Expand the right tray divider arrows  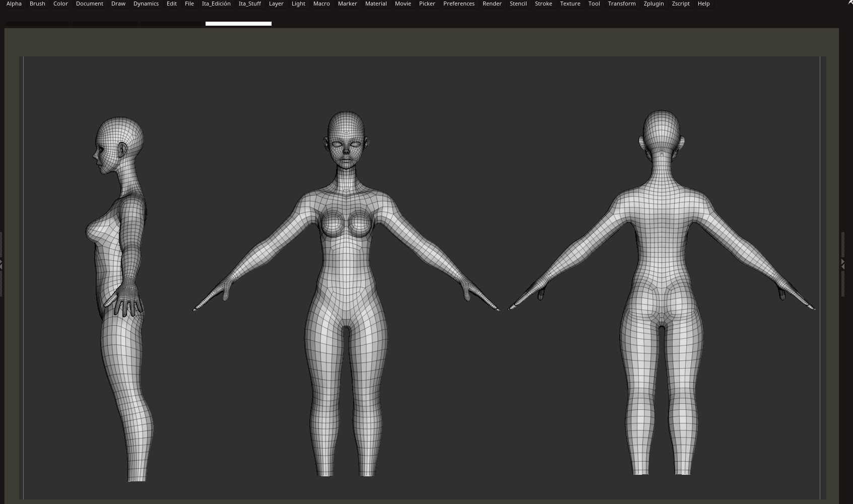click(x=842, y=263)
